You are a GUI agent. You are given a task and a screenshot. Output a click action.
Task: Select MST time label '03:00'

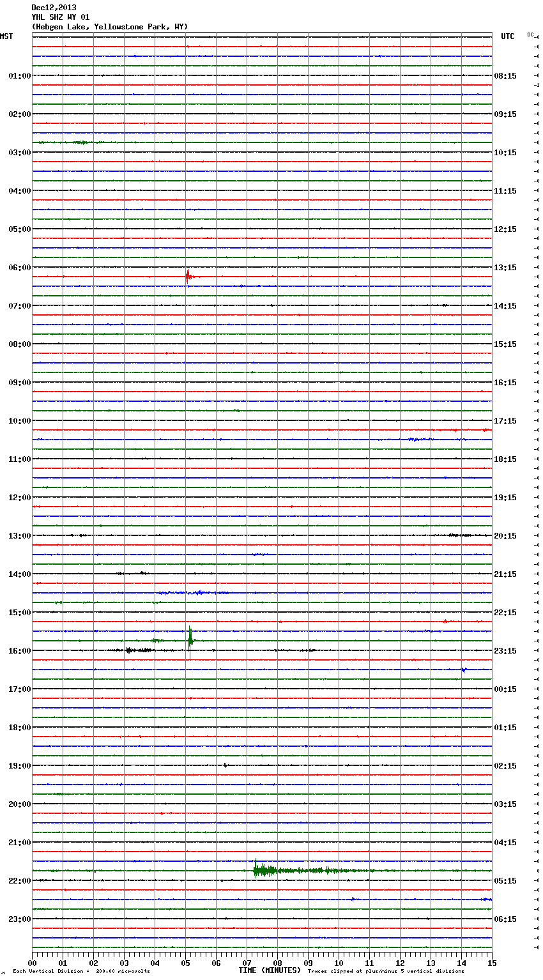click(x=20, y=153)
